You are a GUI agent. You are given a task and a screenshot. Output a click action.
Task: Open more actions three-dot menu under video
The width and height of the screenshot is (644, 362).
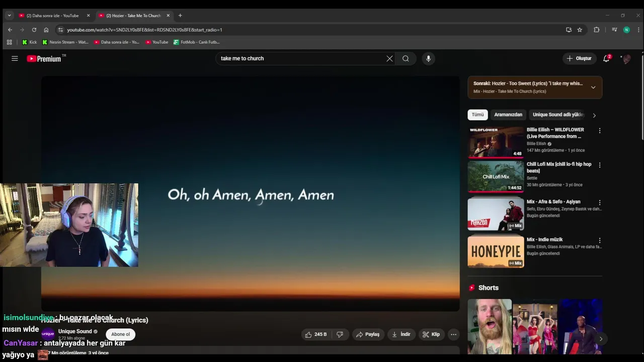click(453, 334)
